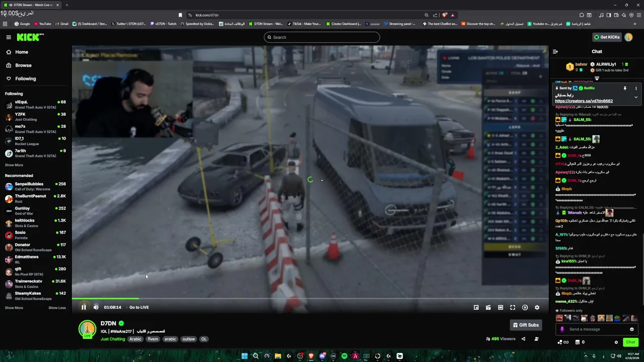Enter fullscreen video mode
The height and width of the screenshot is (362, 644).
point(513,307)
